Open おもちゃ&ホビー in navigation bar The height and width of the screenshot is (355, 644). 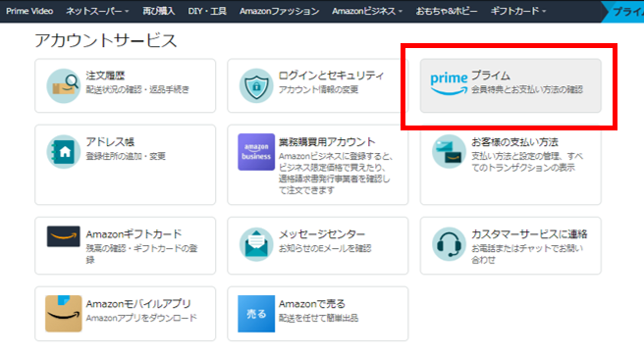click(447, 11)
